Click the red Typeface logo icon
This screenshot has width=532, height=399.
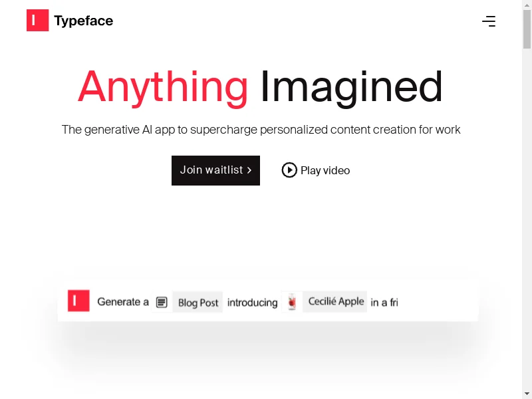click(x=38, y=21)
